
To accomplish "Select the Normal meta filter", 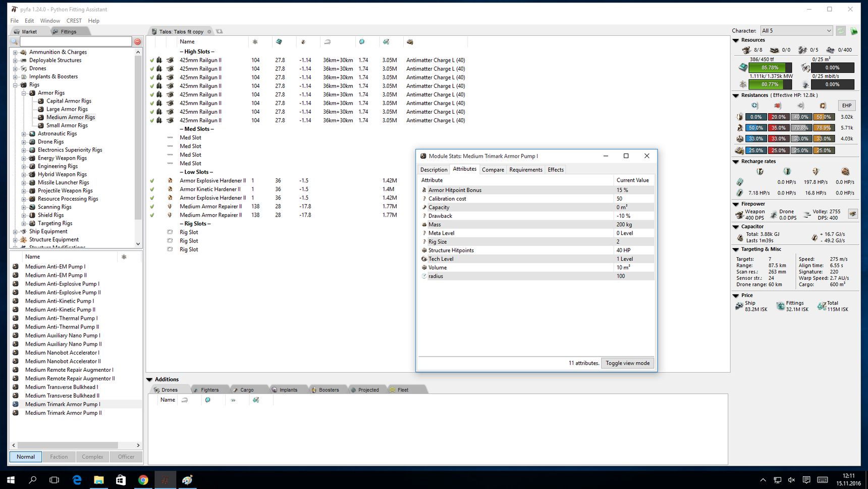I will tap(26, 457).
